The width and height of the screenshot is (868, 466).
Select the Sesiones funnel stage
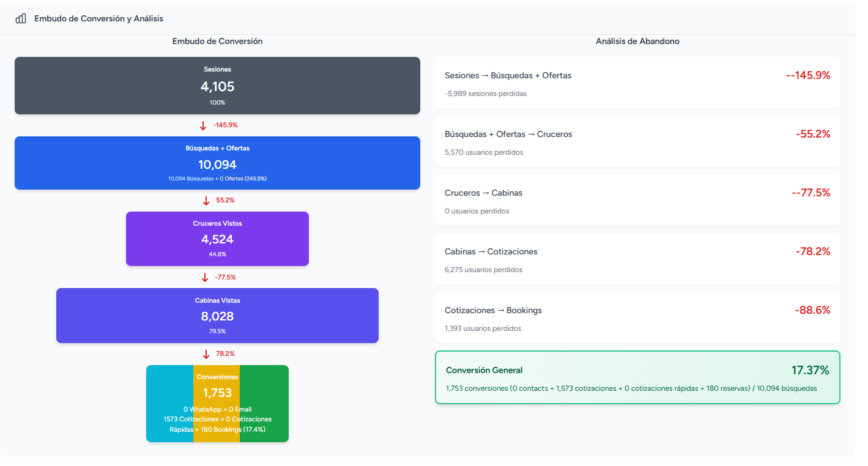[x=217, y=86]
